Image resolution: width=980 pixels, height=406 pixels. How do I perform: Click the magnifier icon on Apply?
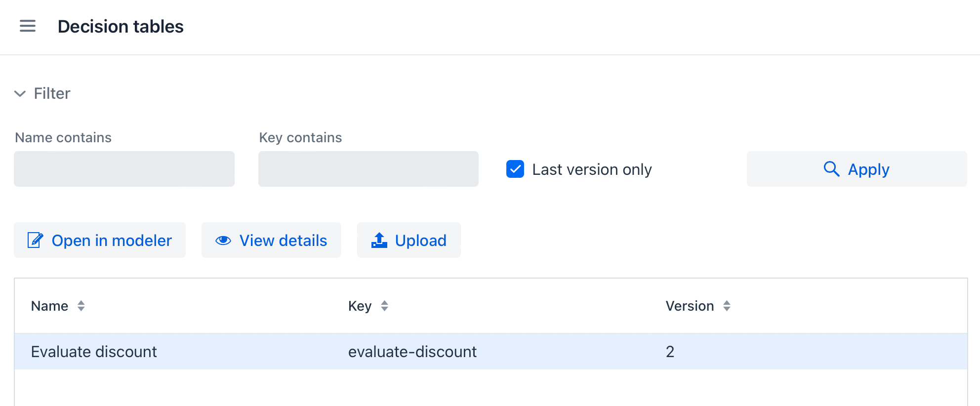tap(831, 169)
